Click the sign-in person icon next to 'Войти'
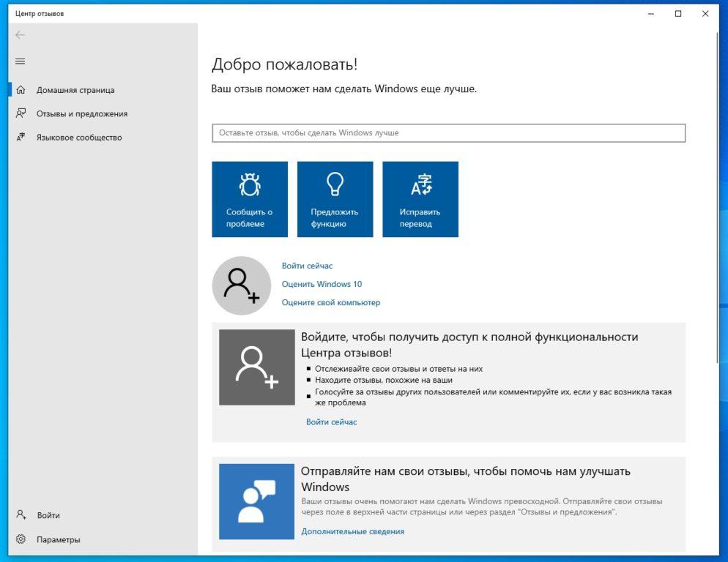 pyautogui.click(x=21, y=515)
